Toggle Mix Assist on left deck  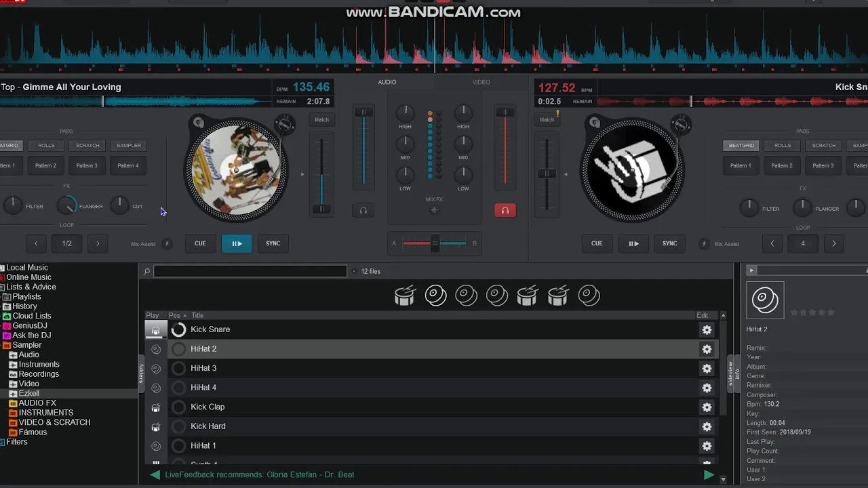(167, 244)
